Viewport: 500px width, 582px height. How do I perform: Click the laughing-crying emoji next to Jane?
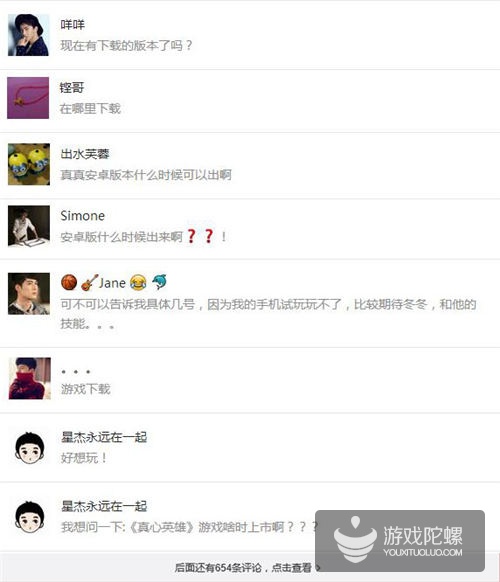point(138,282)
